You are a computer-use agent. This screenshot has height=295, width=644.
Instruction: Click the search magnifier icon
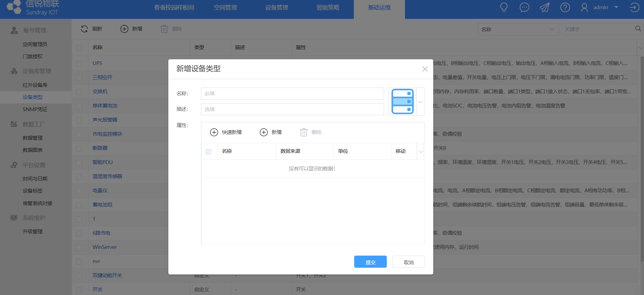point(638,29)
